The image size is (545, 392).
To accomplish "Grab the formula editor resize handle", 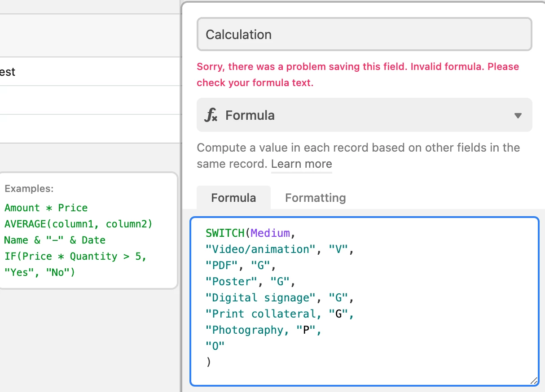I will tap(533, 381).
